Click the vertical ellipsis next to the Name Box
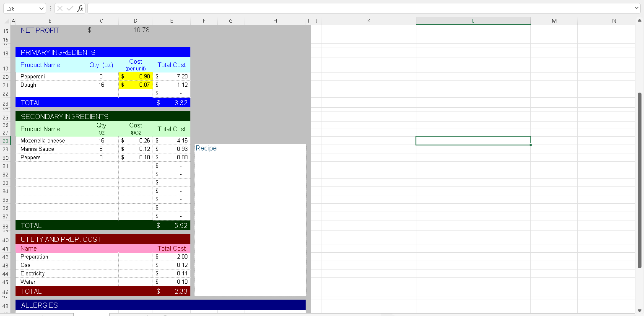Image resolution: width=644 pixels, height=316 pixels. click(50, 8)
